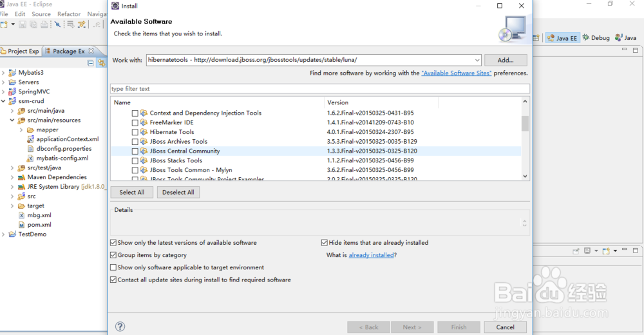This screenshot has height=335, width=644.
Task: Toggle Show only the latest versions checkbox
Action: (113, 243)
